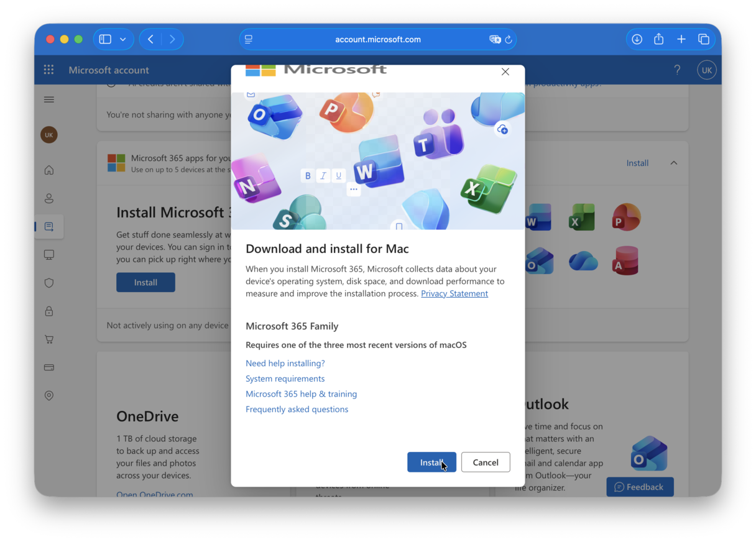The width and height of the screenshot is (756, 542).
Task: Click the Safari sidebar toggle icon
Action: [x=105, y=39]
